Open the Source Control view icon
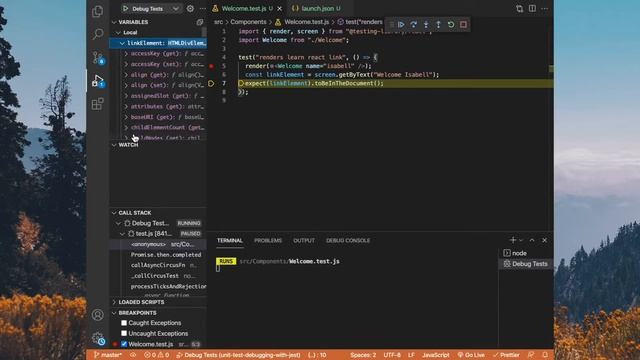The height and width of the screenshot is (360, 640). tap(98, 58)
